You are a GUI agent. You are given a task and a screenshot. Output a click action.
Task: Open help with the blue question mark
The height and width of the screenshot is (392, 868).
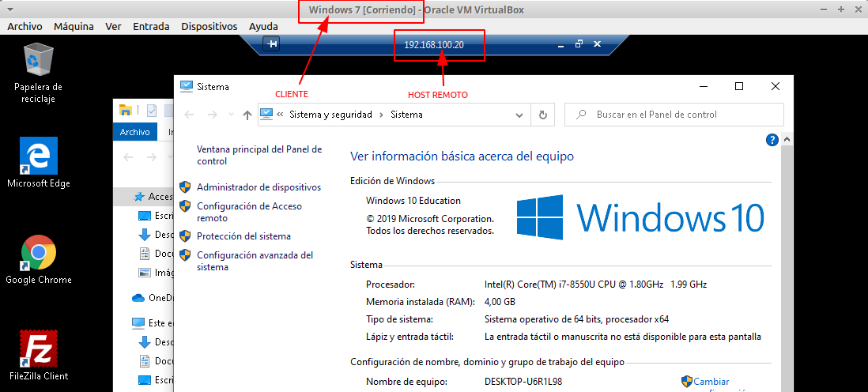click(x=772, y=140)
